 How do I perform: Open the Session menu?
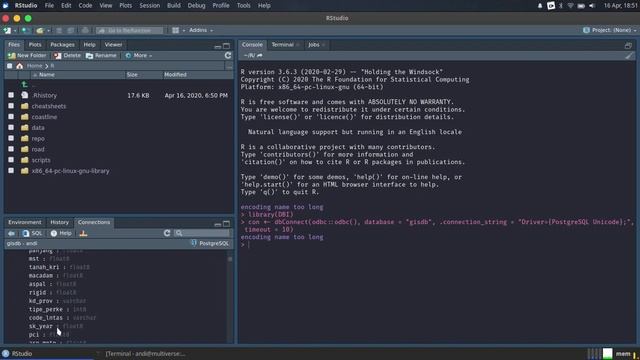tap(150, 6)
